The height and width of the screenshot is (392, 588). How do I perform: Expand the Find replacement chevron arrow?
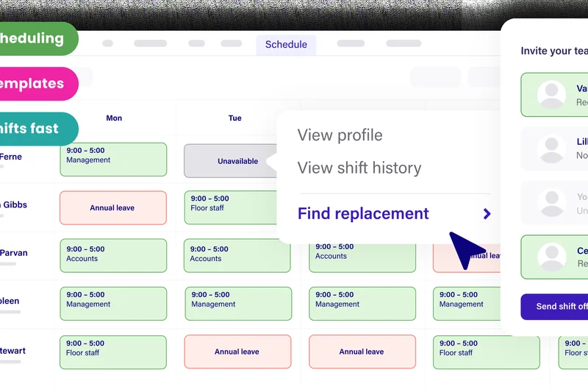(x=487, y=214)
